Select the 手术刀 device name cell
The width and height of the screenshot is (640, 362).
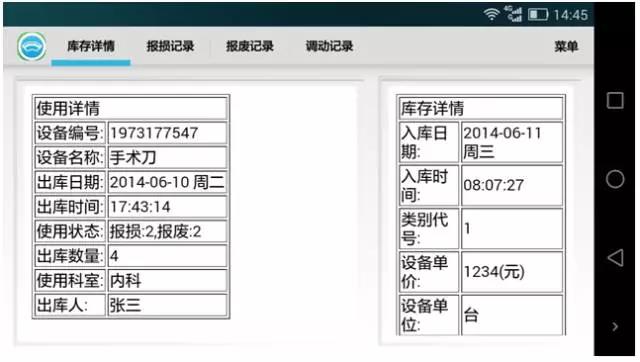pos(167,158)
